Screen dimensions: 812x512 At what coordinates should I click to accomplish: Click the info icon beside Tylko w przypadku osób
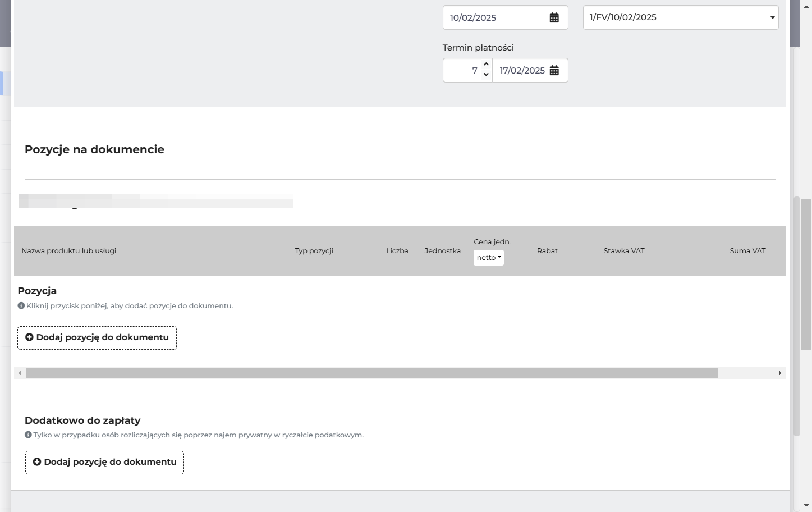pyautogui.click(x=28, y=435)
